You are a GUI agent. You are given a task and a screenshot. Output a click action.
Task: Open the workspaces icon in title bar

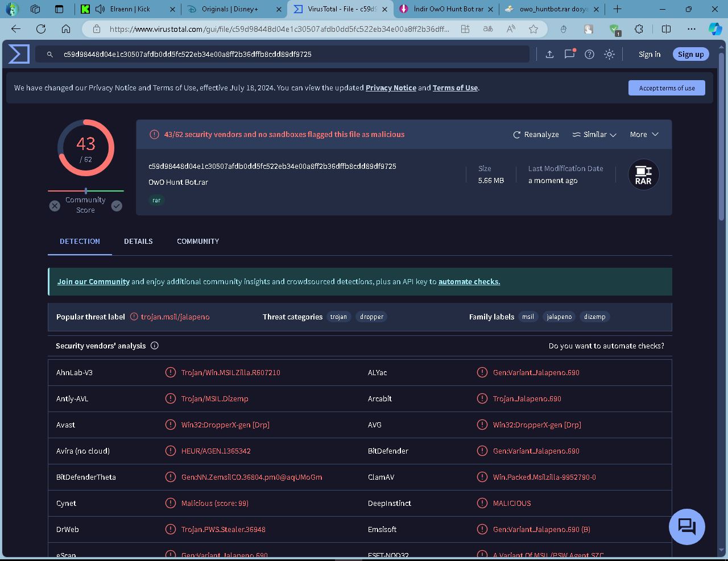click(35, 9)
